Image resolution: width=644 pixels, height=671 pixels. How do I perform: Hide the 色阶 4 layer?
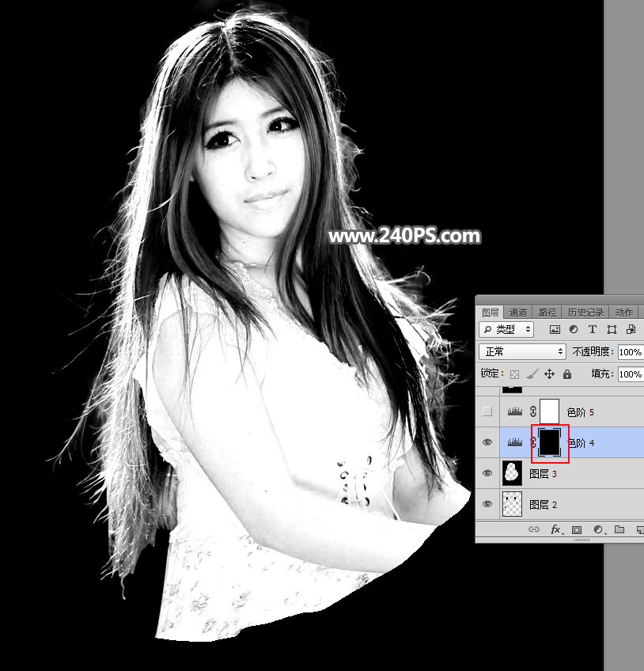pyautogui.click(x=487, y=442)
